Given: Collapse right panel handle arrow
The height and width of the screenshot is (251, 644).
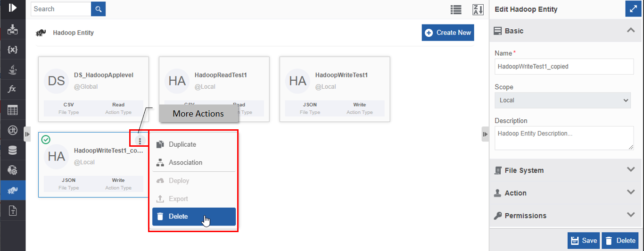Looking at the screenshot, I should (485, 134).
